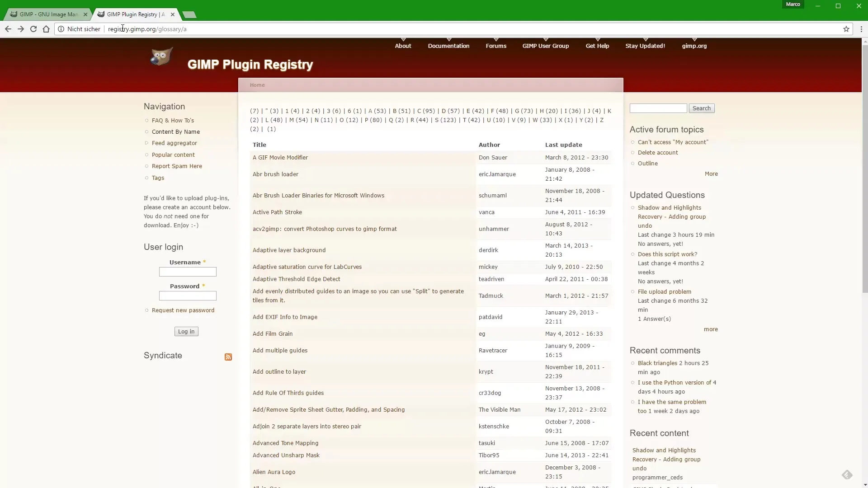Open the browser home page icon
868x488 pixels.
[46, 29]
